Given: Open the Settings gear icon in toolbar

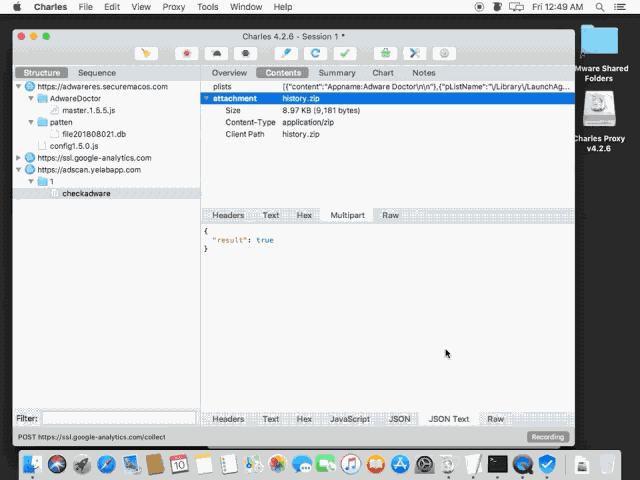Looking at the screenshot, I should [x=444, y=53].
